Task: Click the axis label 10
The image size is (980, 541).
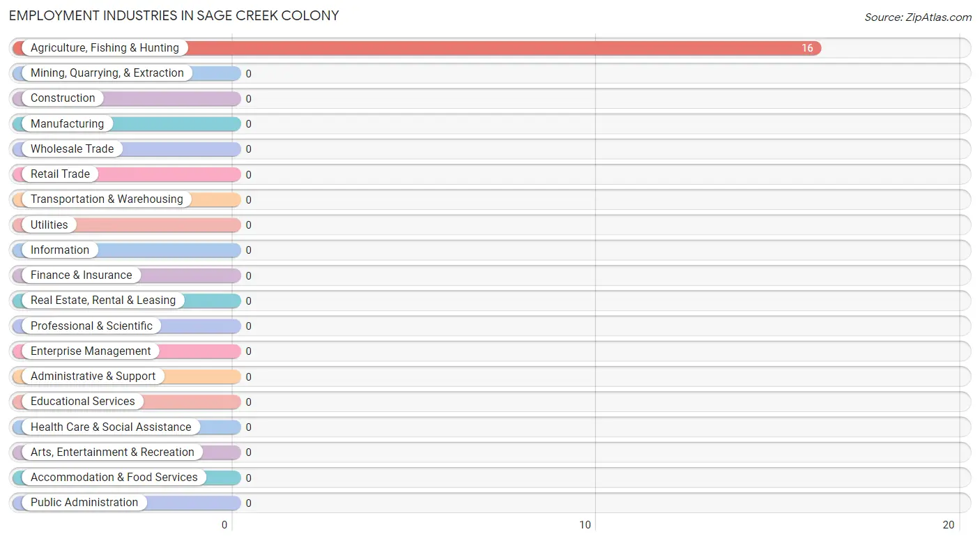Action: tap(585, 526)
